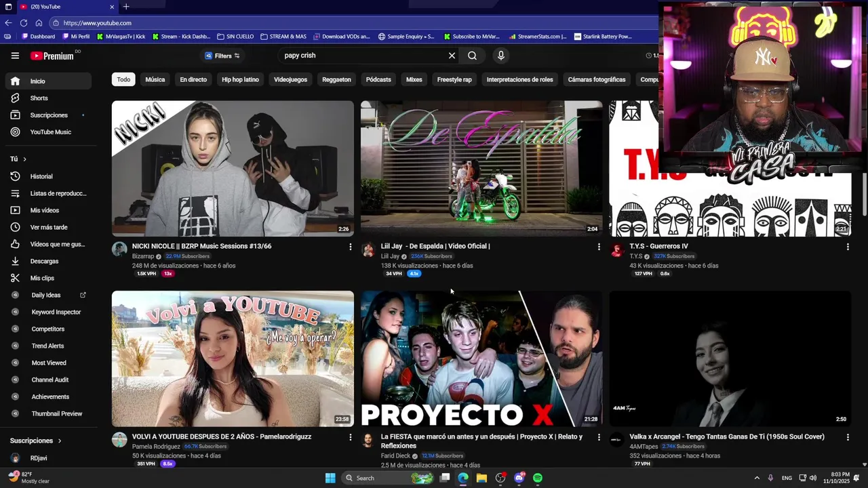Select the Pódcasts chip
This screenshot has width=868, height=488.
coord(378,79)
